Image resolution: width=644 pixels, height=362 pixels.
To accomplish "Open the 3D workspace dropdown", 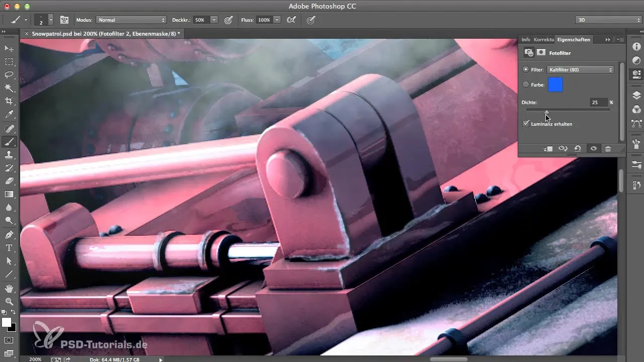I will click(x=608, y=20).
